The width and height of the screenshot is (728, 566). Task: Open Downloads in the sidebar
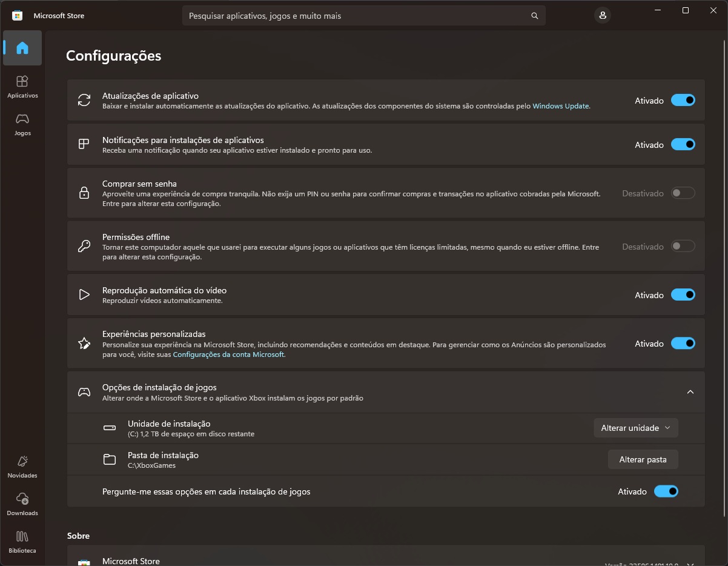[22, 504]
